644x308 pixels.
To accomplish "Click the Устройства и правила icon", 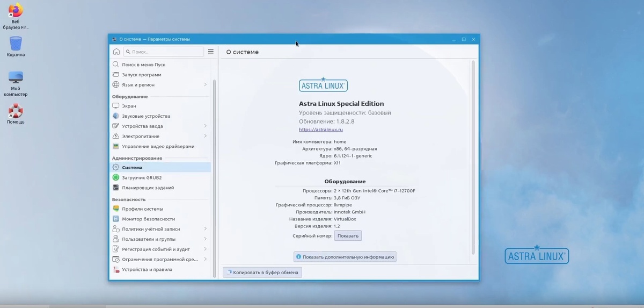I will point(116,269).
